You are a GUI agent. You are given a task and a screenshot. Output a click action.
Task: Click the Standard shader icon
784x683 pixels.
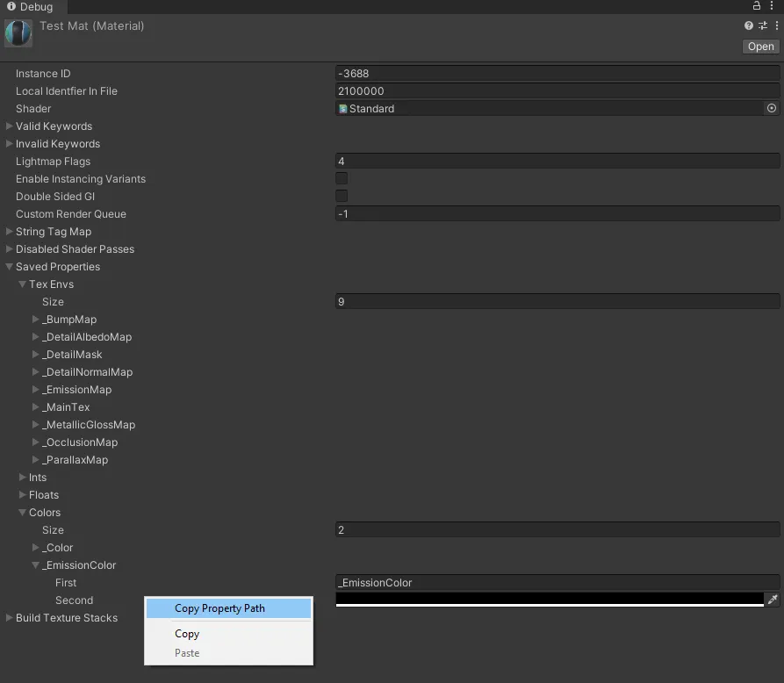(342, 109)
